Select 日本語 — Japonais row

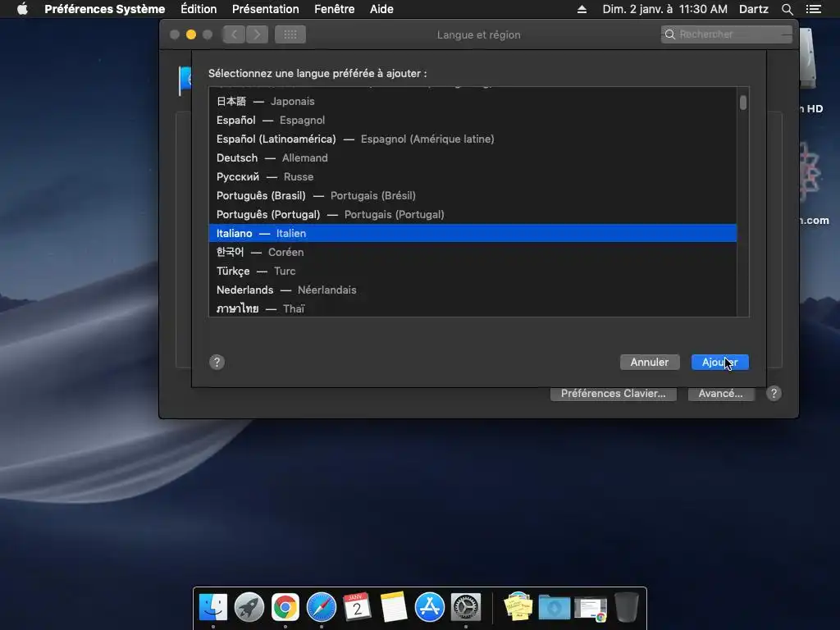click(x=472, y=101)
